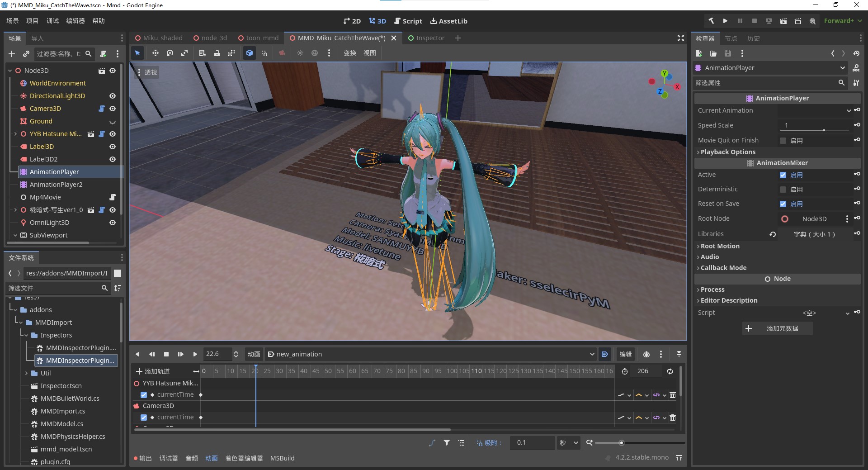Open the new_animation selection dropdown
The image size is (868, 470).
click(x=431, y=354)
